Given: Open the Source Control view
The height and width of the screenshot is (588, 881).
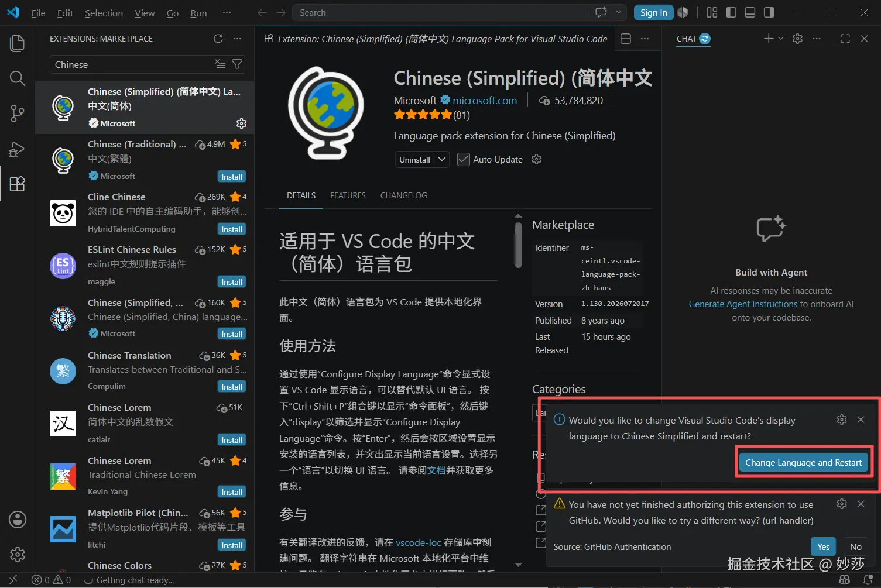Looking at the screenshot, I should (18, 114).
